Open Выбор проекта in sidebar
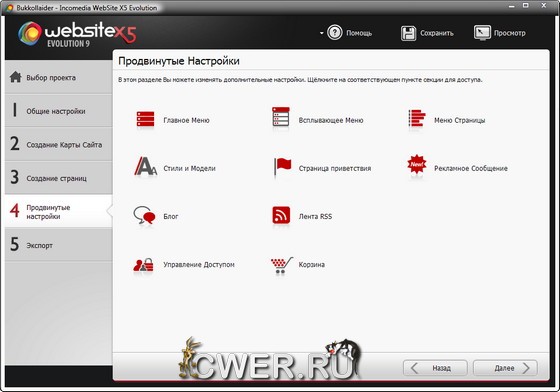Image resolution: width=560 pixels, height=392 pixels. pos(59,77)
